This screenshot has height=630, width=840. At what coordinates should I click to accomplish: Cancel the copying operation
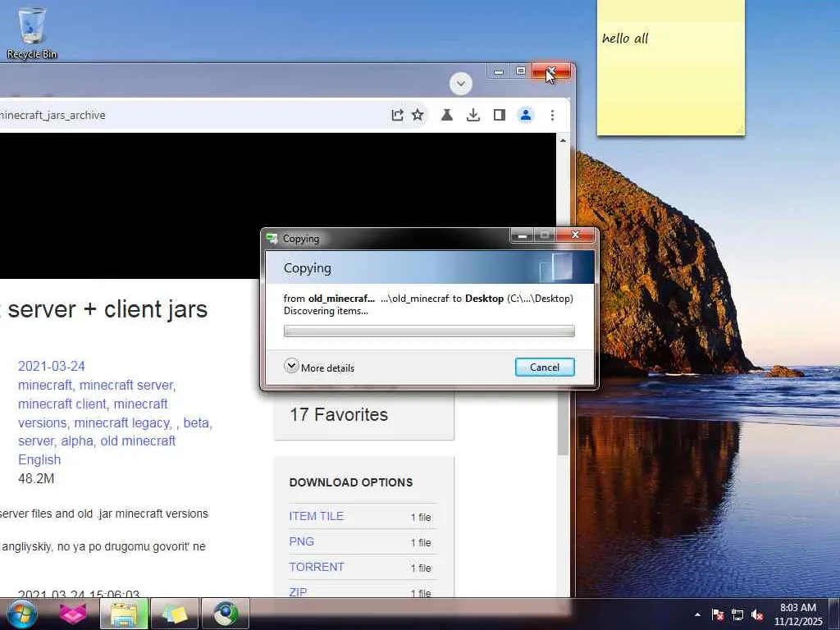point(545,367)
